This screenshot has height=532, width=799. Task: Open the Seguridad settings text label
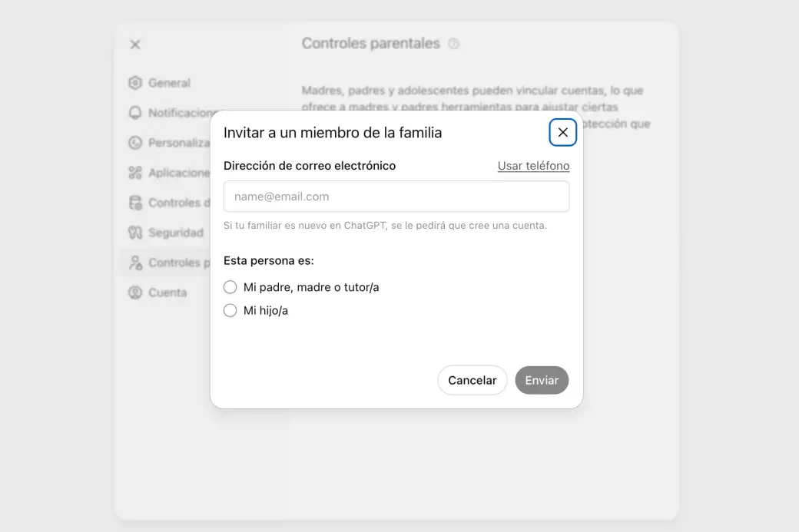[176, 233]
